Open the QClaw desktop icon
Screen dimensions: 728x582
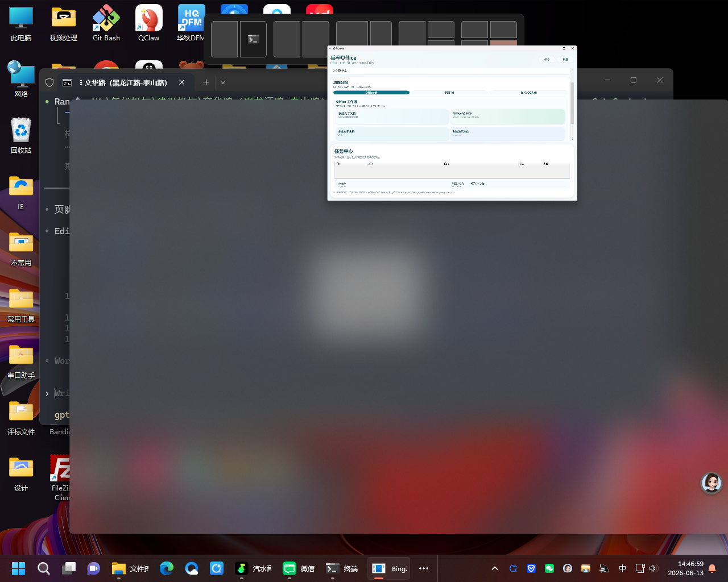(x=149, y=23)
